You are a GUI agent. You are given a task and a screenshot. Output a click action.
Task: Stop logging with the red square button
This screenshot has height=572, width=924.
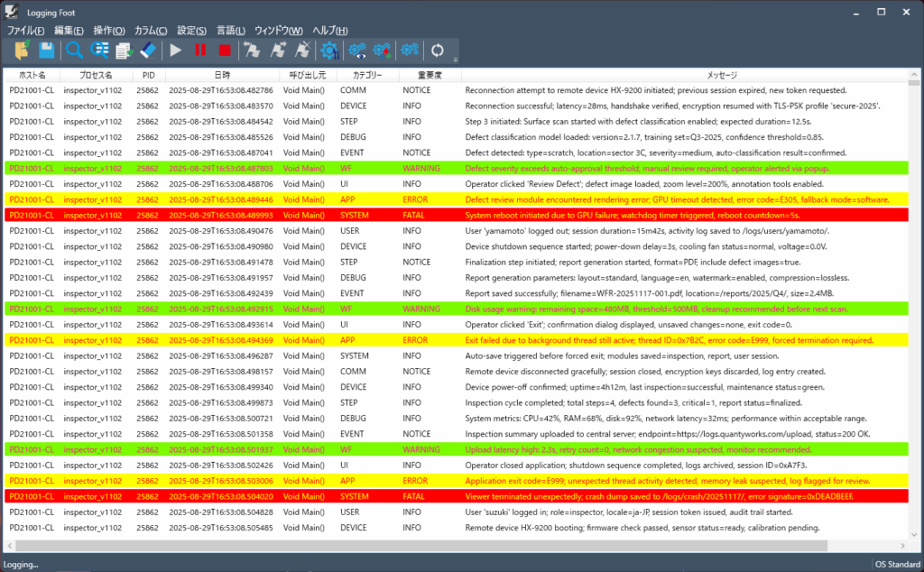225,51
